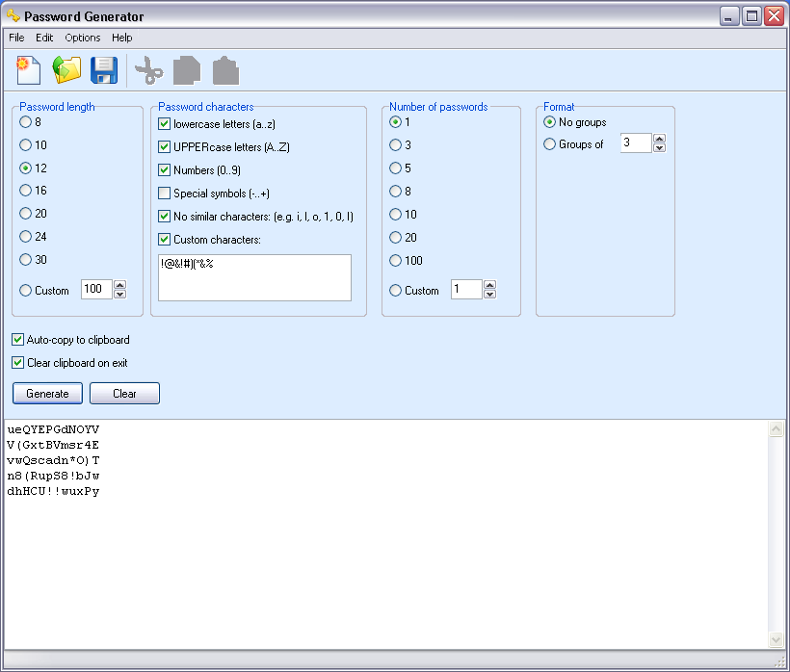Close the Password Generator window
790x672 pixels.
pos(774,16)
